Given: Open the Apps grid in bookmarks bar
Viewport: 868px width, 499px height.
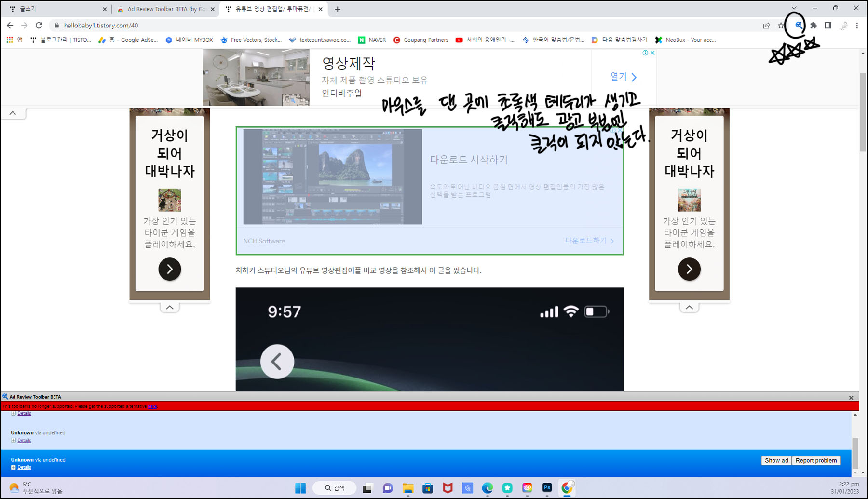Looking at the screenshot, I should point(10,40).
